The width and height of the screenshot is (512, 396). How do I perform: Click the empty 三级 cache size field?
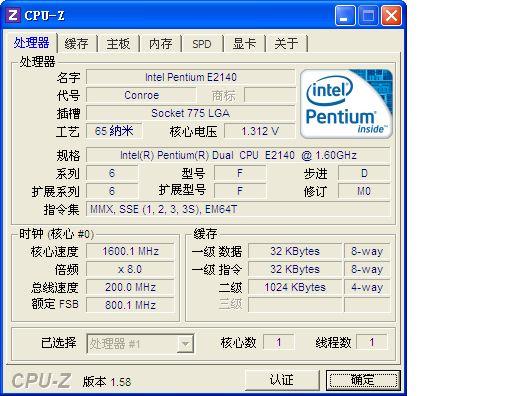tap(295, 305)
